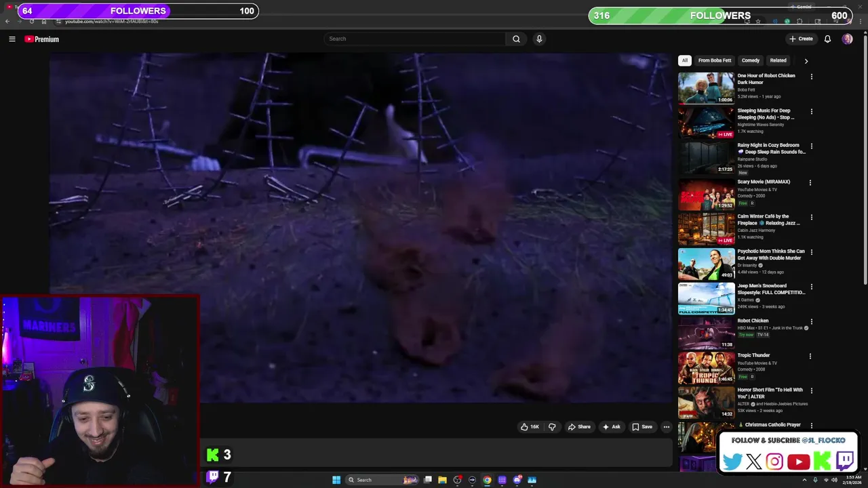
Task: Open One Hour of Robot Chicken thumbnail
Action: point(706,88)
